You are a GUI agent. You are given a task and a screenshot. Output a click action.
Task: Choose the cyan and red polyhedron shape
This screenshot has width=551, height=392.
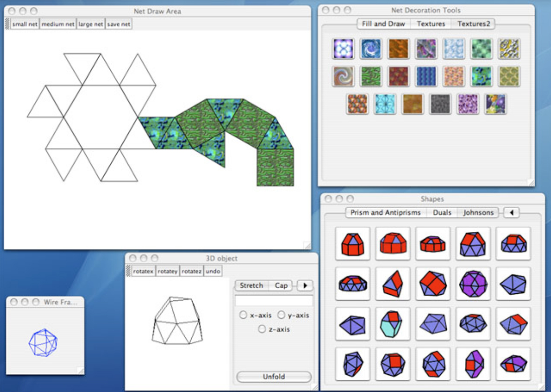393,324
